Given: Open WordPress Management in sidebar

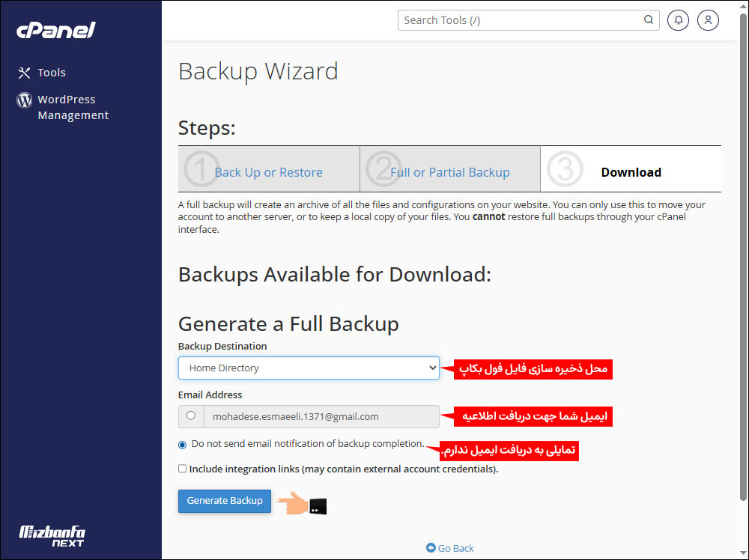Looking at the screenshot, I should coord(73,107).
